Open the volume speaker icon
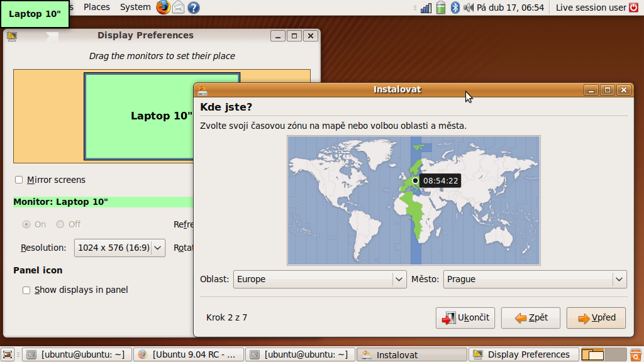 click(x=468, y=8)
